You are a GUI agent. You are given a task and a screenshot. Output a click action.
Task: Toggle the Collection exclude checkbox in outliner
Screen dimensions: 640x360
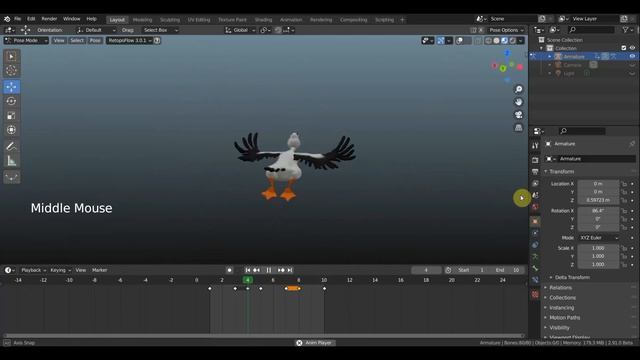(624, 48)
